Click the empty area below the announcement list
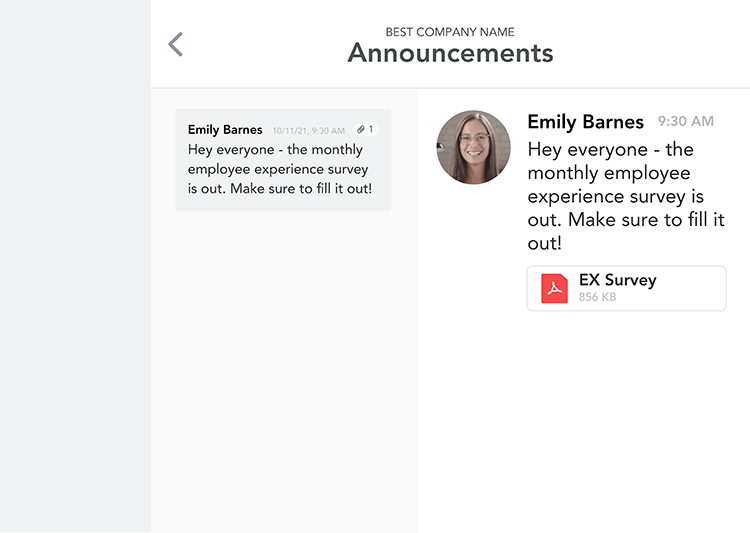 click(284, 371)
